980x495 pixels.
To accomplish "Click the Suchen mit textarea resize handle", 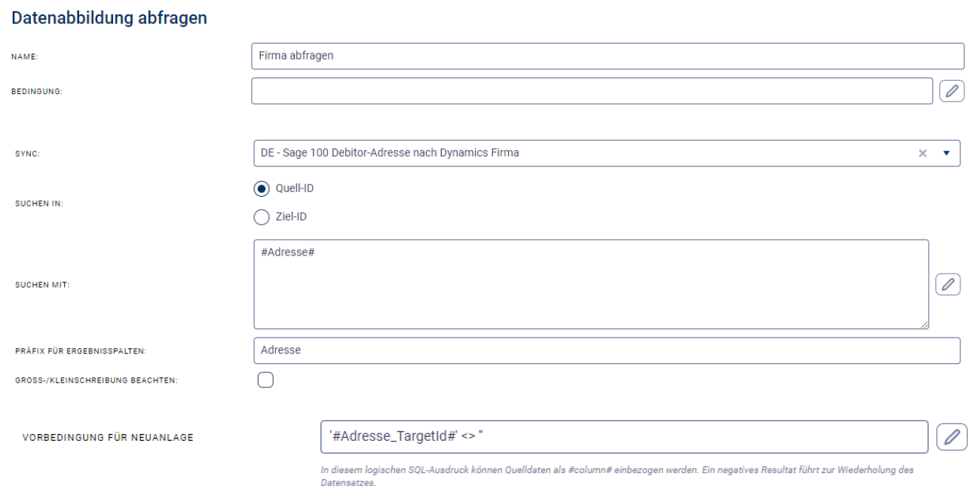I will click(924, 325).
